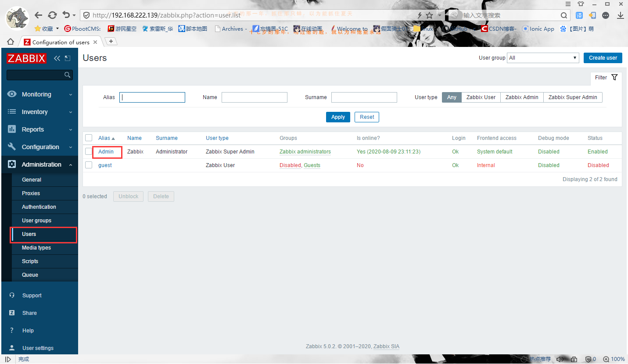Image resolution: width=628 pixels, height=364 pixels.
Task: Expand the Configuration menu section
Action: pos(71,147)
